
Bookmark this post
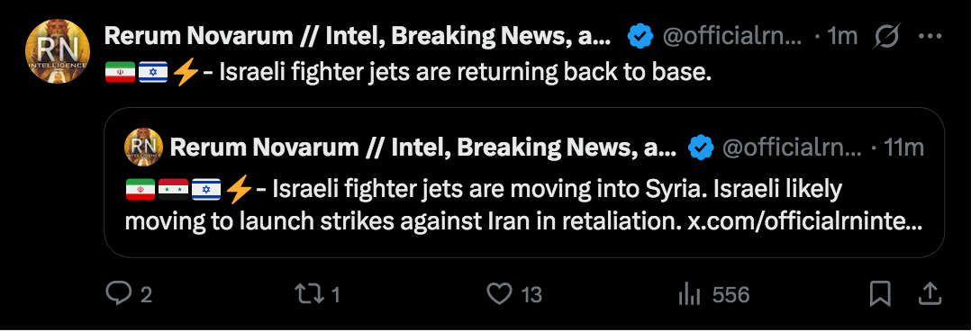click(880, 294)
